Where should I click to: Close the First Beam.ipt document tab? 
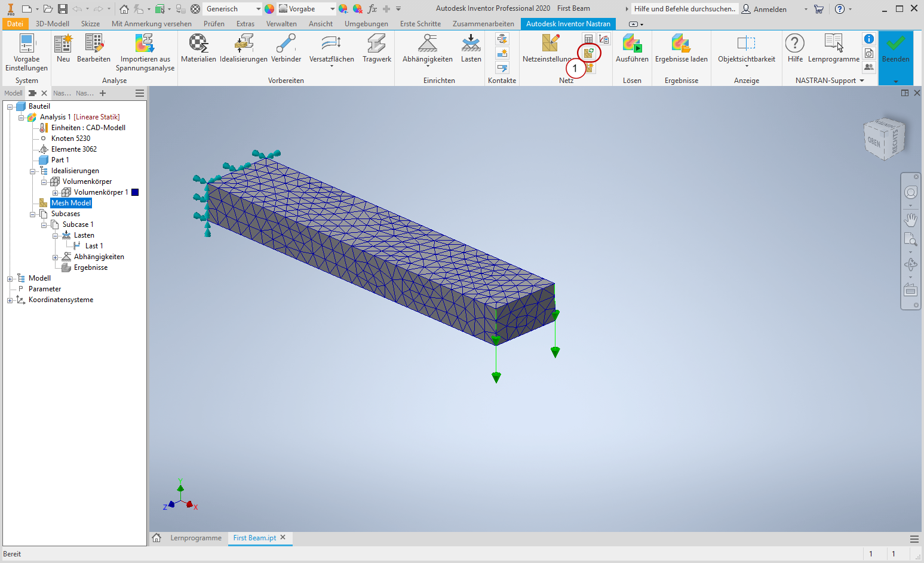(x=283, y=537)
